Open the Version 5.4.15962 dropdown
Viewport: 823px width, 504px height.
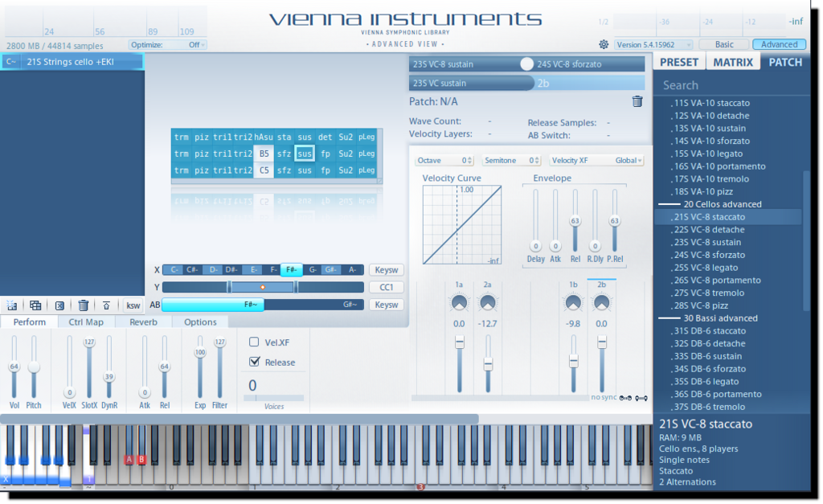[x=653, y=45]
